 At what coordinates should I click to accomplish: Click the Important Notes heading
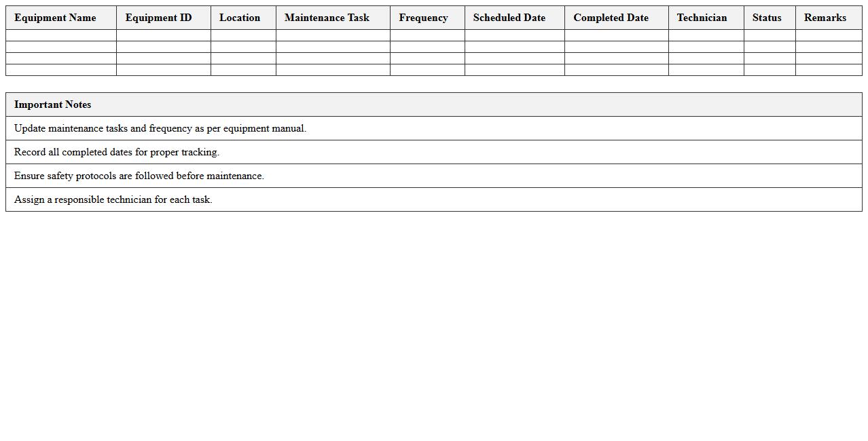[x=52, y=104]
